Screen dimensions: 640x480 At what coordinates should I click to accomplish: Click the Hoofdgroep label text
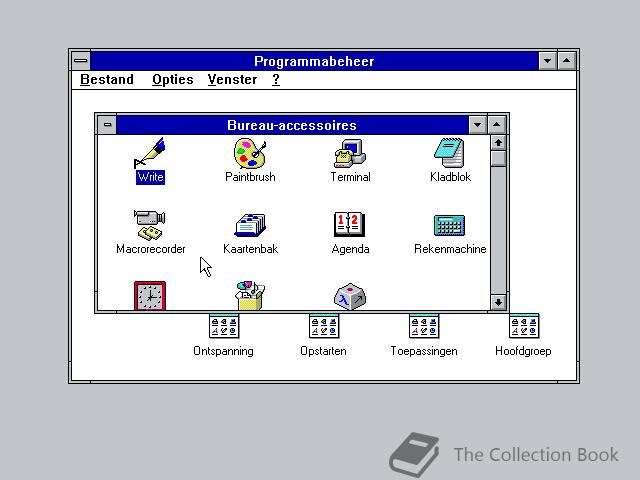(523, 351)
